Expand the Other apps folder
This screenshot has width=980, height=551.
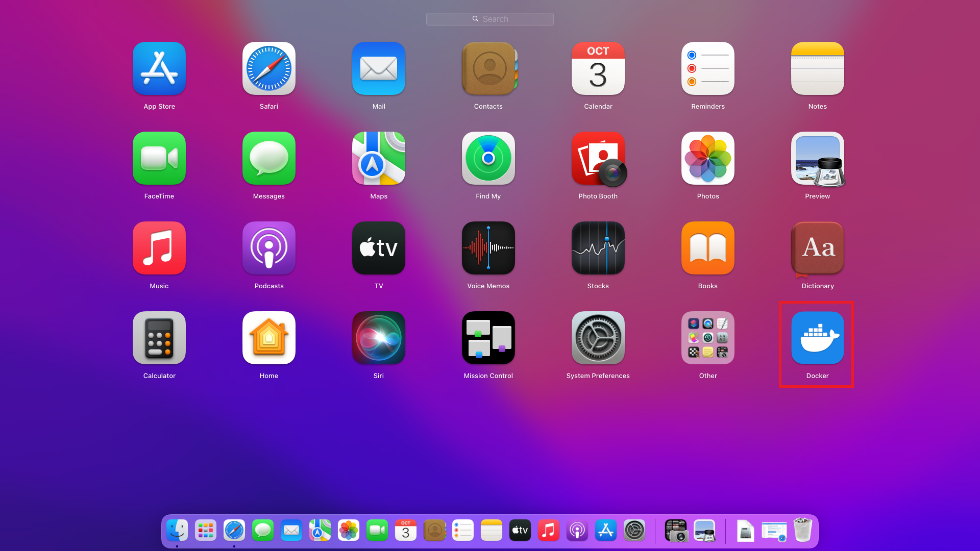[707, 338]
